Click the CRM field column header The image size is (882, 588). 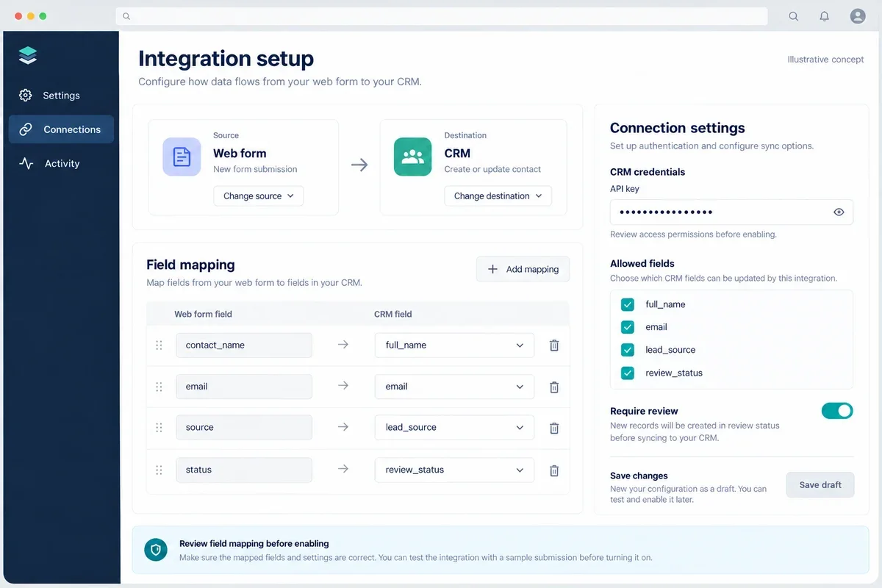point(393,314)
